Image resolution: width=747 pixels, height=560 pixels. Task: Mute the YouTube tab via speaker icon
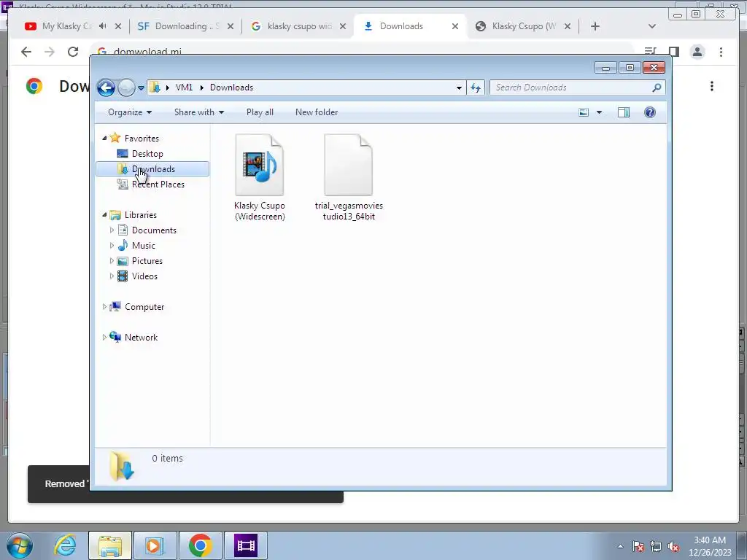pyautogui.click(x=102, y=26)
